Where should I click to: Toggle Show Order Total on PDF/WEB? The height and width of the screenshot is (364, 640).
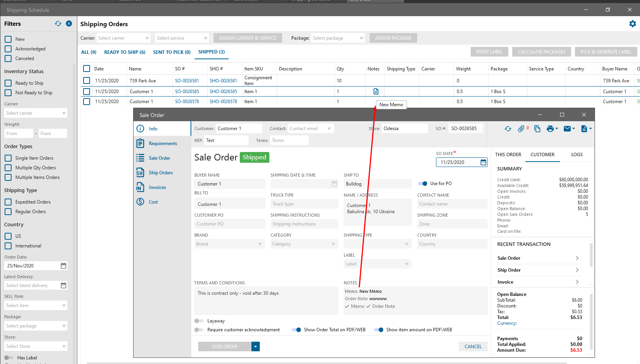point(296,330)
